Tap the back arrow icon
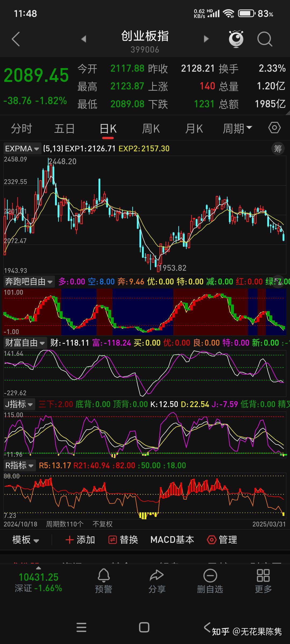The width and height of the screenshot is (290, 644). pos(16,39)
